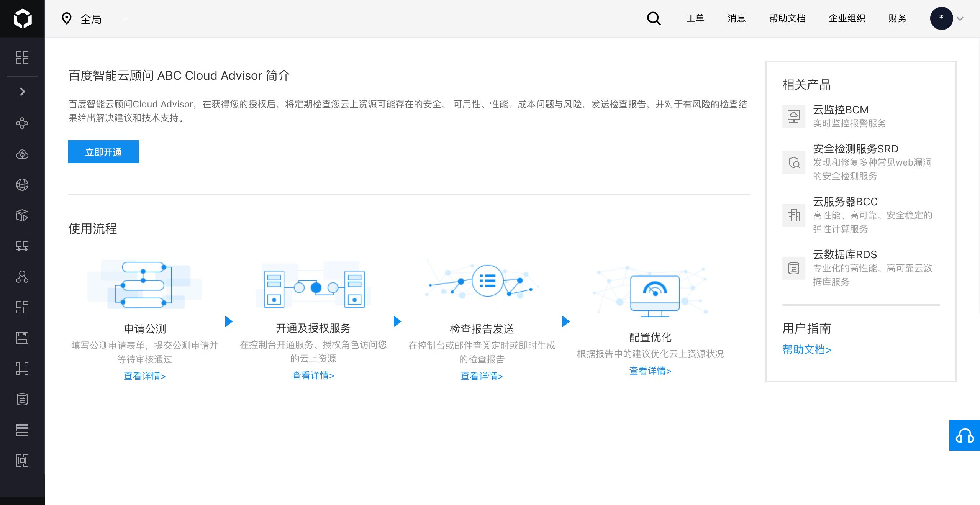
Task: Click the headset customer service button
Action: click(x=965, y=435)
